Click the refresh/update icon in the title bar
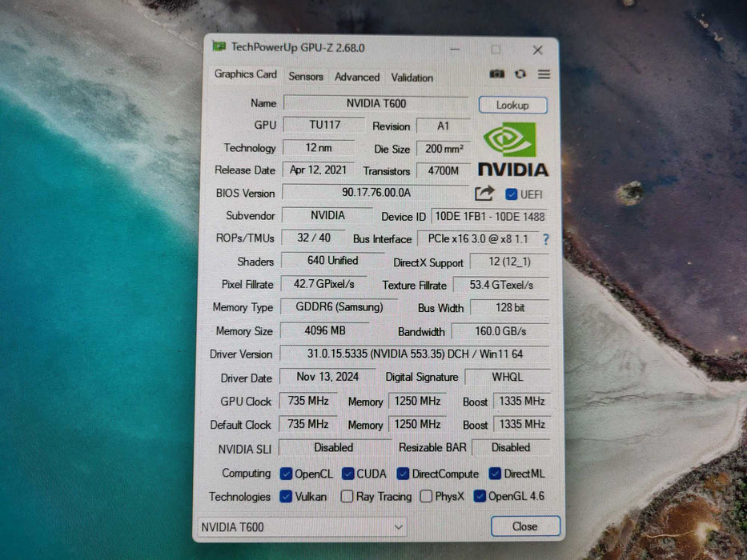This screenshot has height=560, width=747. click(x=520, y=74)
